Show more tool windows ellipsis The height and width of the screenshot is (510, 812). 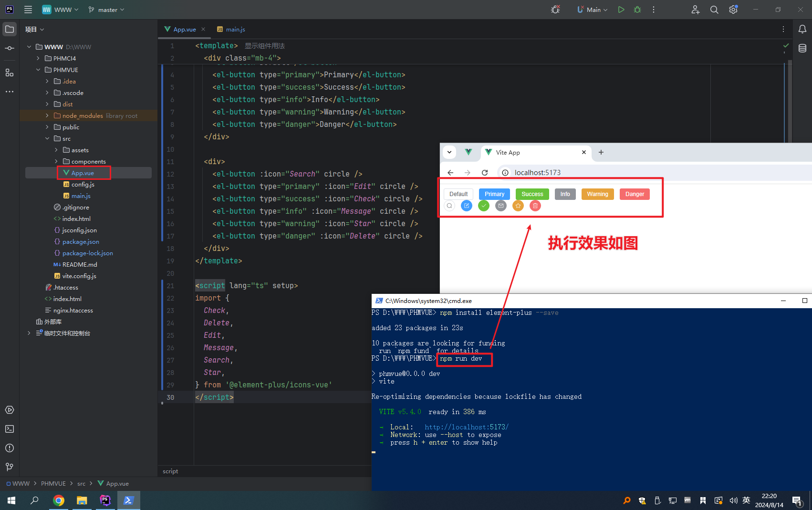(10, 92)
